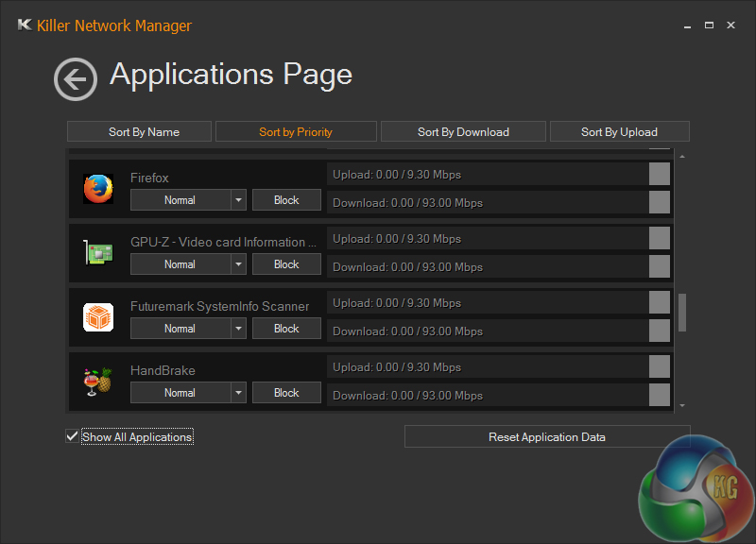This screenshot has height=544, width=756.
Task: Click the application list scrollbar thumb
Action: coord(682,312)
